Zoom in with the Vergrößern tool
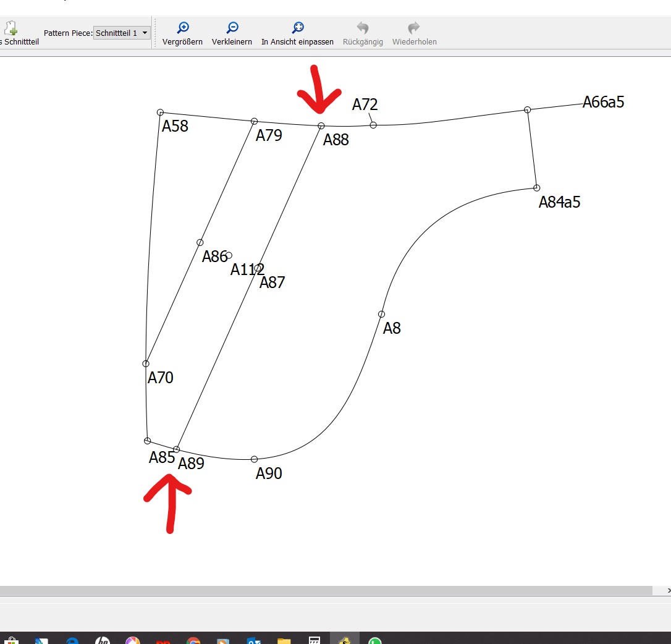The image size is (671, 644). click(x=182, y=28)
